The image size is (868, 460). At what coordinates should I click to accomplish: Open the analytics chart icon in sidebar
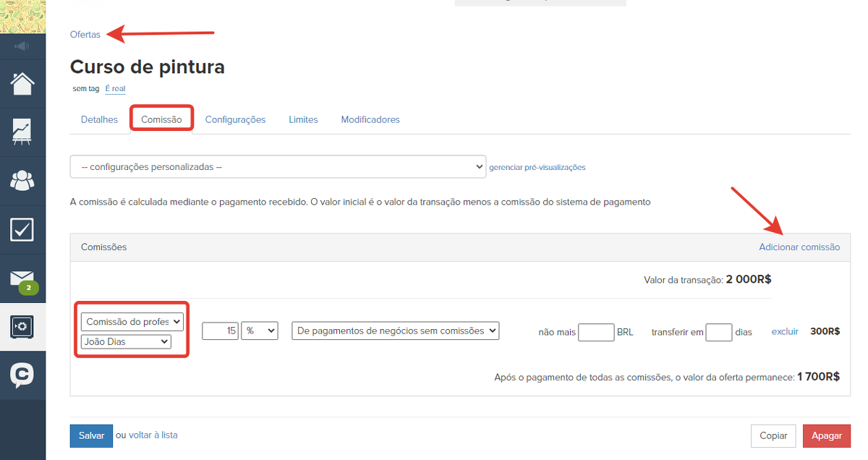pyautogui.click(x=22, y=132)
